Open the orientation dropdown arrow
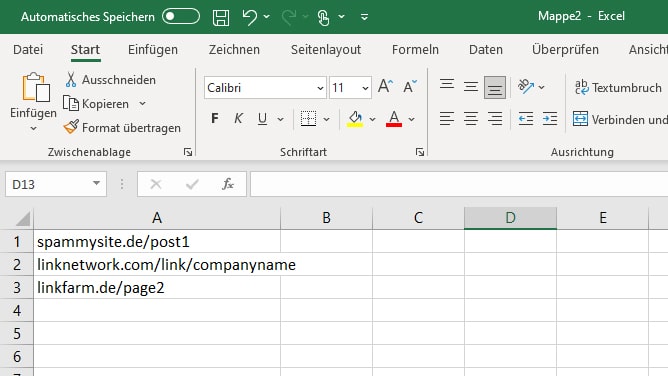This screenshot has height=376, width=668. pyautogui.click(x=541, y=87)
